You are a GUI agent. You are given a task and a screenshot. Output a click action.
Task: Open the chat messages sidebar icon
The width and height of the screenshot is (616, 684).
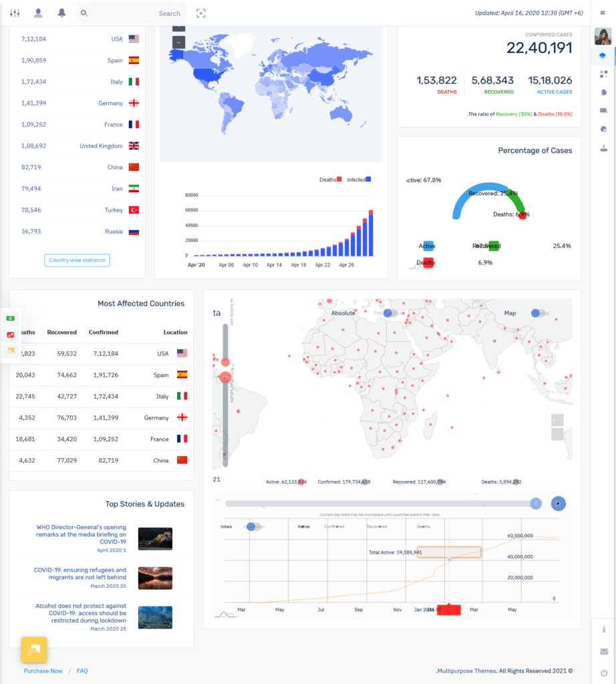603,111
